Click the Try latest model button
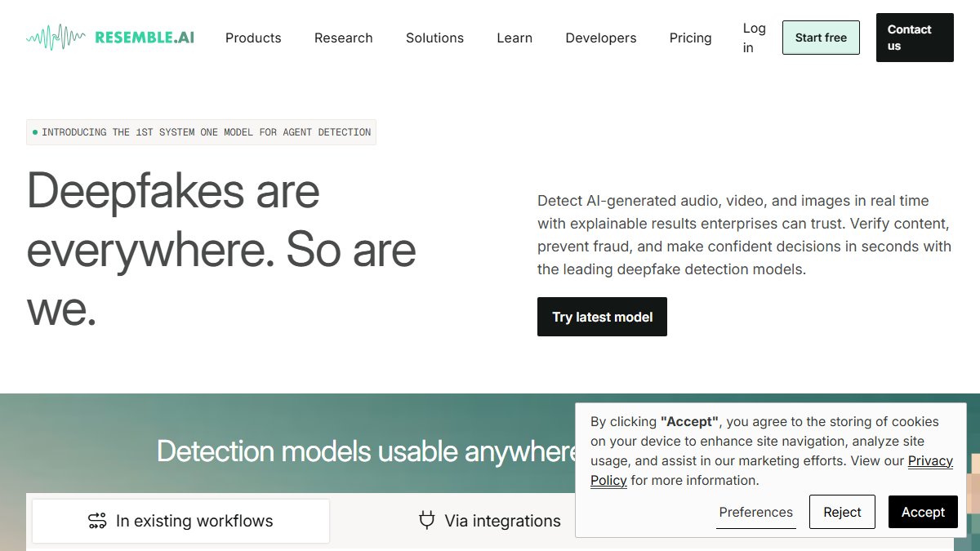 [x=602, y=317]
